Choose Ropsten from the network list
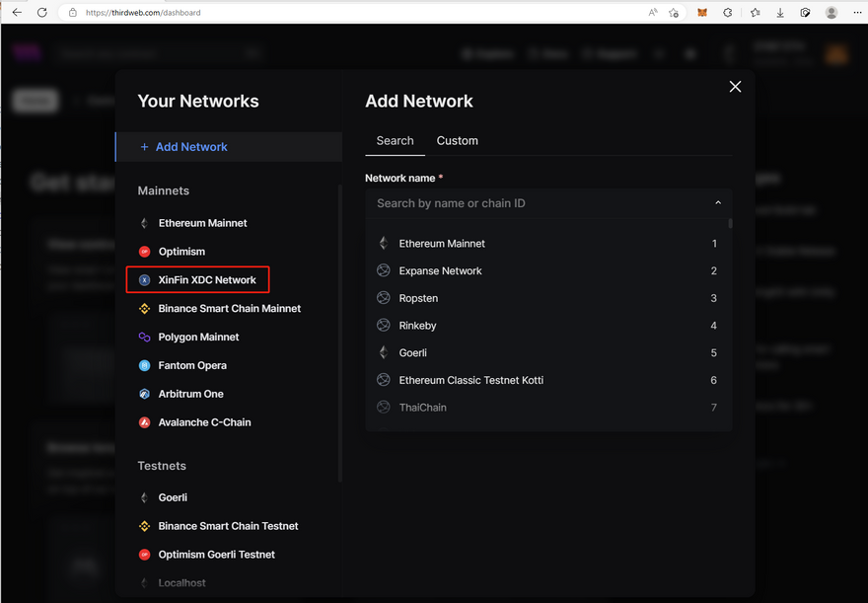This screenshot has height=603, width=868. (x=418, y=298)
